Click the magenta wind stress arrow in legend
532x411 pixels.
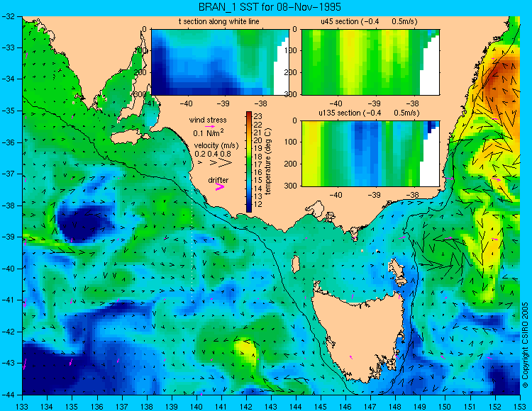click(210, 126)
